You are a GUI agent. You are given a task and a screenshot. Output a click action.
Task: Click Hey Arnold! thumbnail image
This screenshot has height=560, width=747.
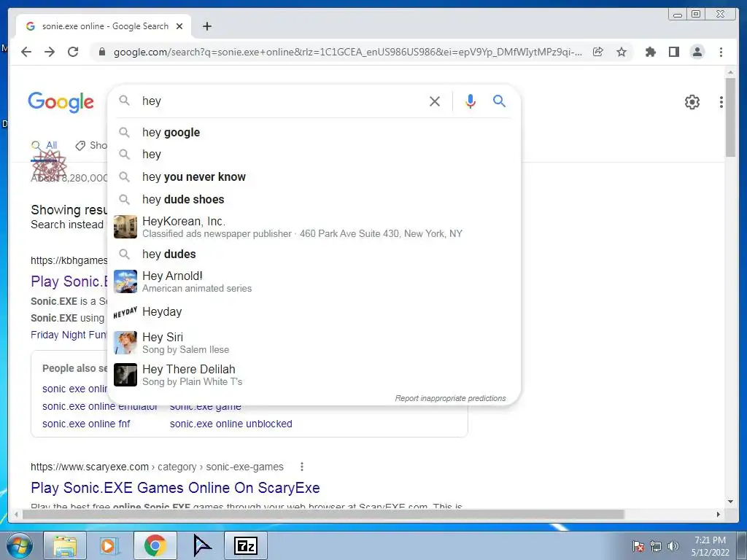125,281
